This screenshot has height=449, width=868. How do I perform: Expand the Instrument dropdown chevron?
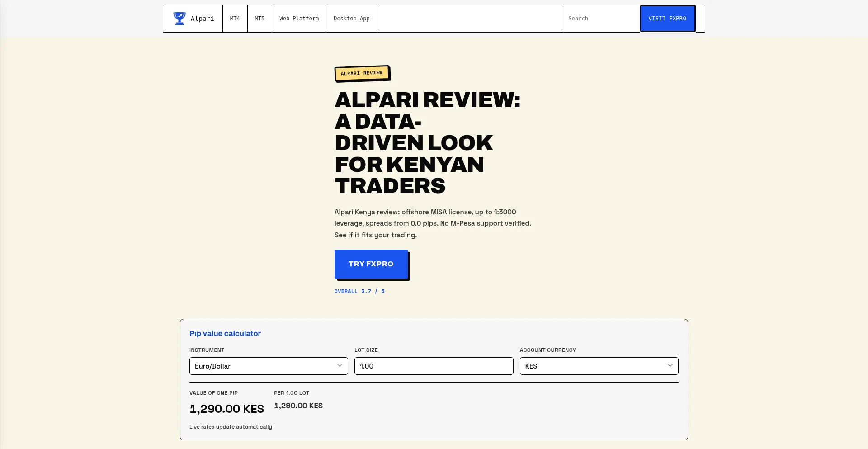pos(340,365)
